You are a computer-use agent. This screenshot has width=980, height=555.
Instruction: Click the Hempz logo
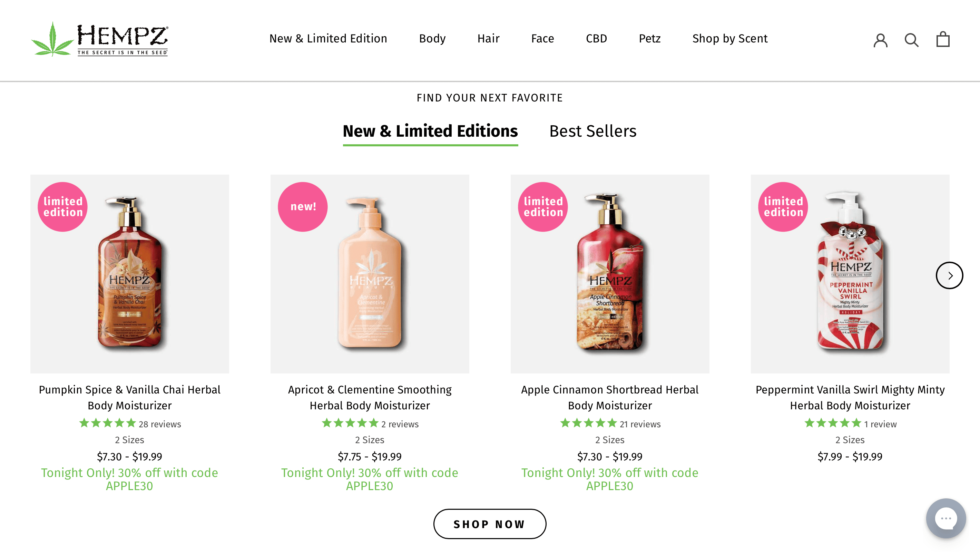pyautogui.click(x=100, y=39)
